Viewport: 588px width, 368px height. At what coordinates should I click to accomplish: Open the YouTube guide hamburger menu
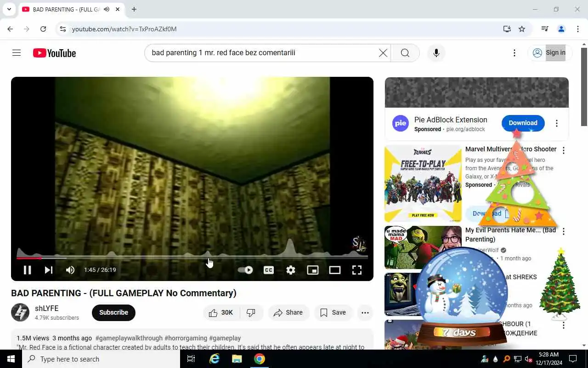pos(17,53)
